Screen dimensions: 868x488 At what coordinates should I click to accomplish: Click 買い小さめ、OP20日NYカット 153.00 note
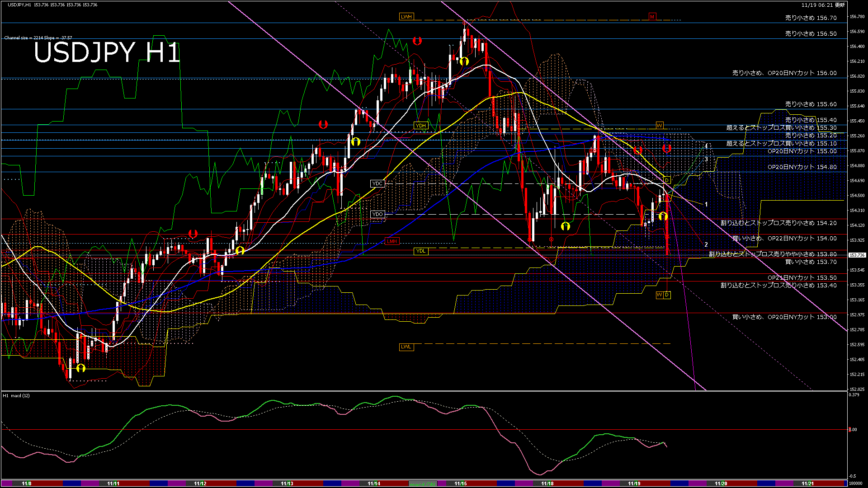785,317
